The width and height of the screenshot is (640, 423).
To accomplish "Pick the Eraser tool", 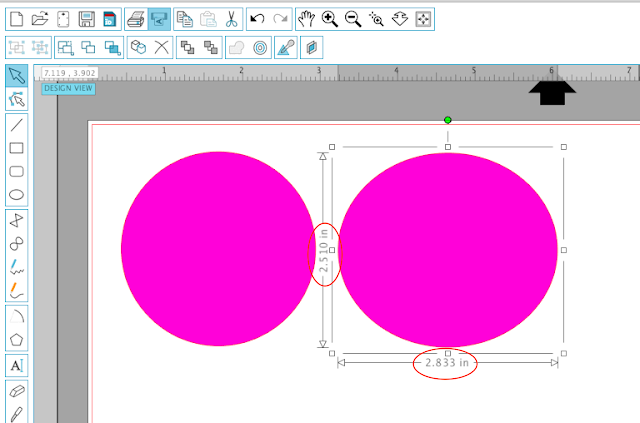I will (16, 391).
